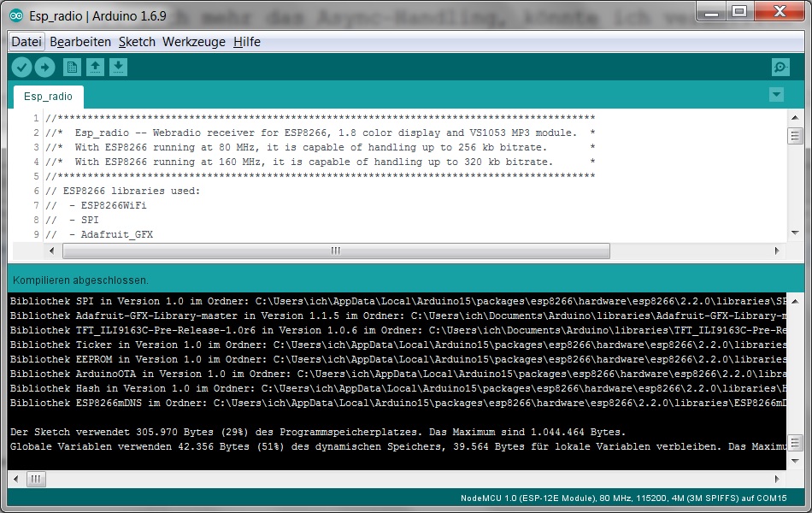Click console vertical scrollbar down arrow
The height and width of the screenshot is (513, 812).
pos(795,461)
